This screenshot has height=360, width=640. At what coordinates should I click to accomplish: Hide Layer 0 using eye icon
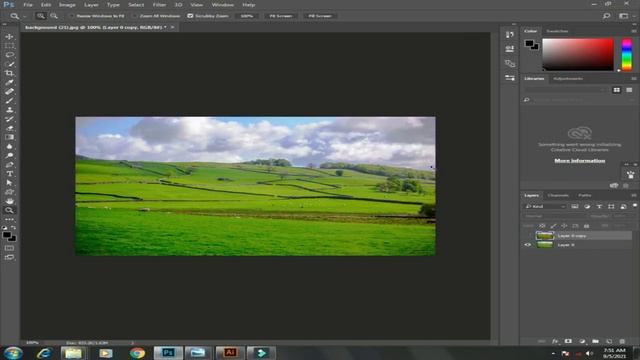pyautogui.click(x=528, y=245)
